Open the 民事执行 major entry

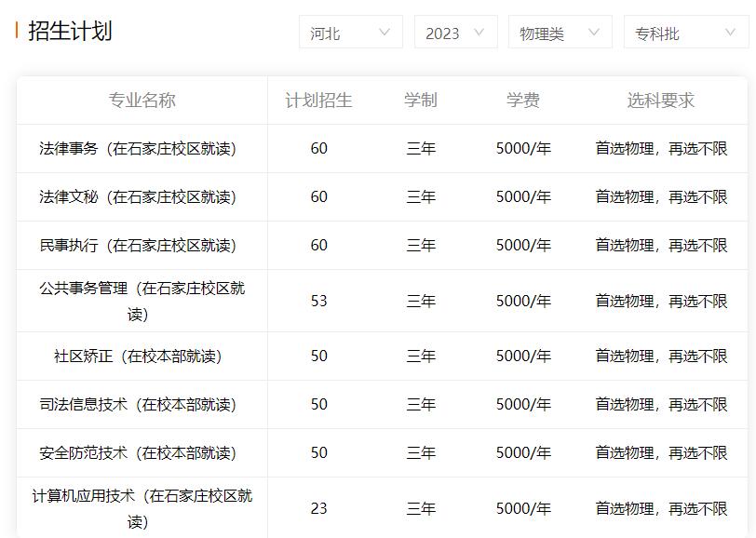(x=142, y=245)
